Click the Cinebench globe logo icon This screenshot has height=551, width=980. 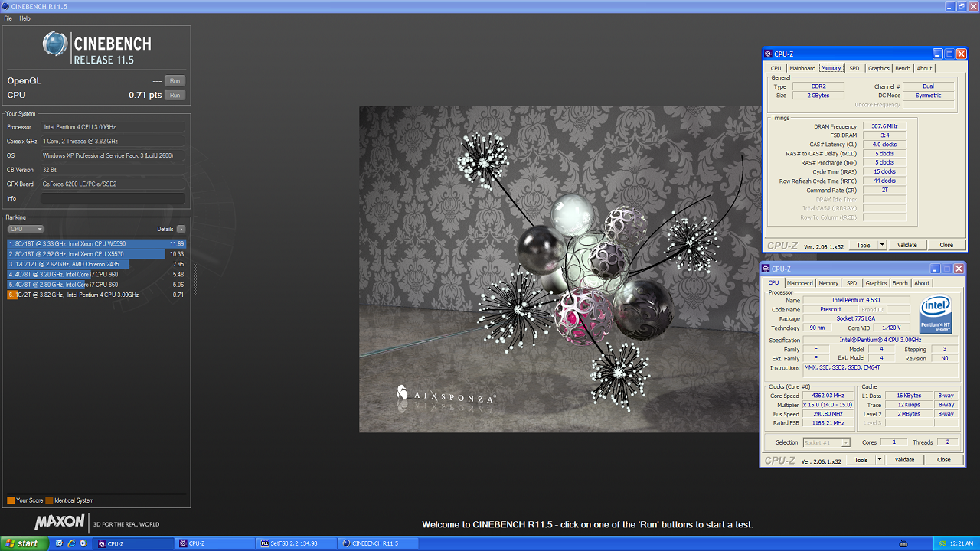pyautogui.click(x=55, y=44)
